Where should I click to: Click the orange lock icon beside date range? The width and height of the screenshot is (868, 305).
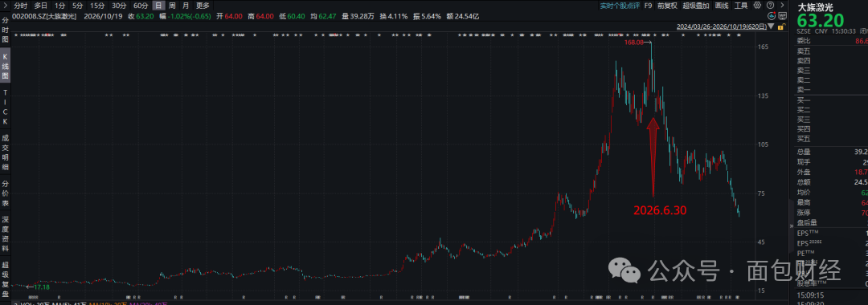[782, 26]
